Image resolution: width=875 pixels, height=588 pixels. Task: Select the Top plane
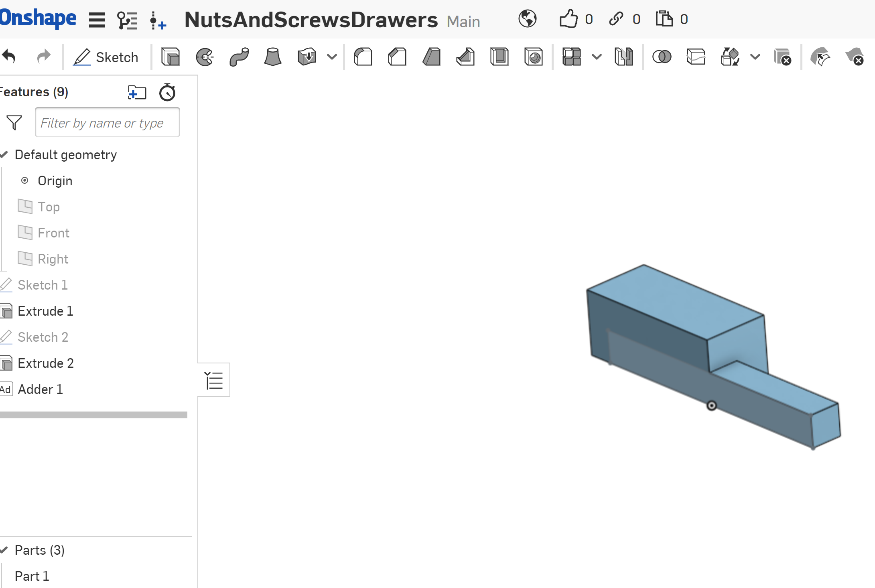click(x=49, y=207)
